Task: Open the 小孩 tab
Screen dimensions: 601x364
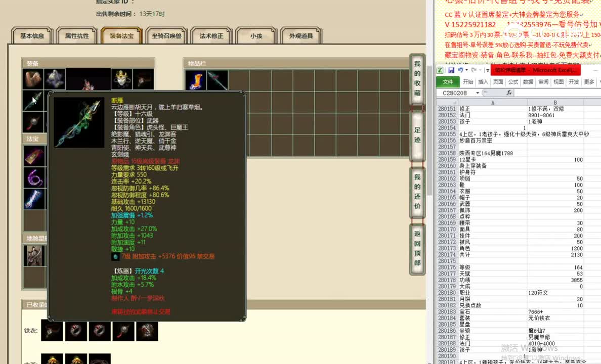Action: 256,35
